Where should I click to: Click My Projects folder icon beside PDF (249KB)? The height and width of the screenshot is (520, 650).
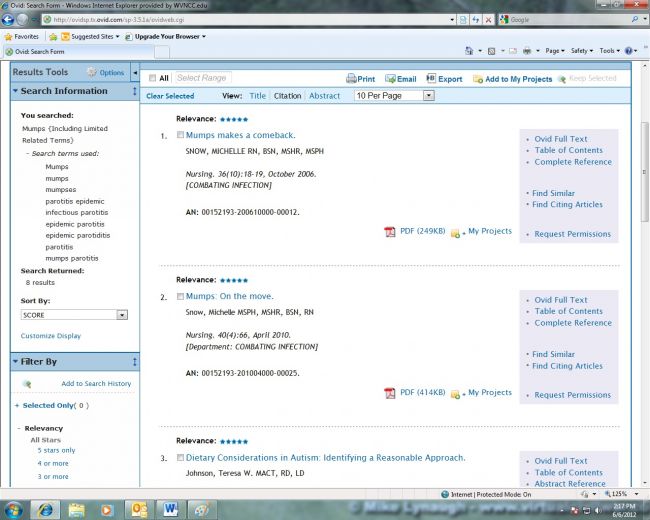click(x=456, y=233)
